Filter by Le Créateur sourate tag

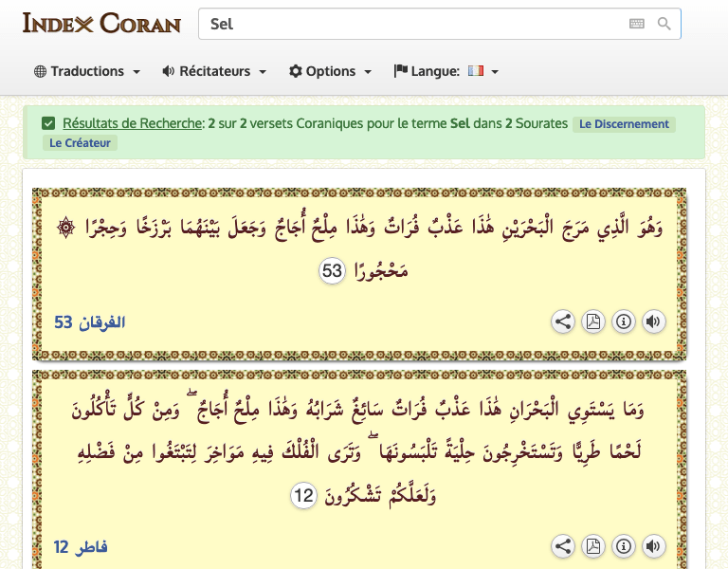coord(80,143)
